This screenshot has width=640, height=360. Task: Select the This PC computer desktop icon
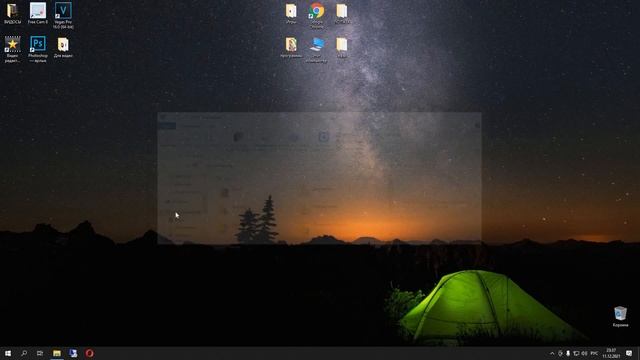click(317, 50)
